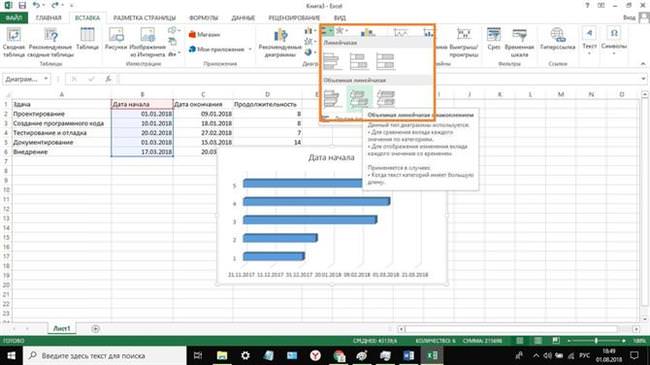
Task: Choose the highlighted 3D stacked bar chart
Action: [x=359, y=99]
